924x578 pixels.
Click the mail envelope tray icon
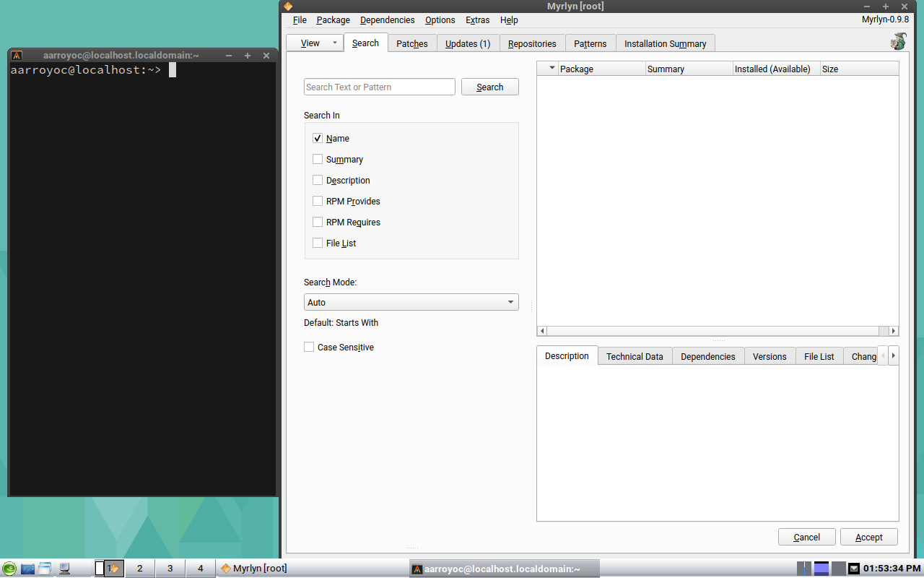click(x=854, y=569)
